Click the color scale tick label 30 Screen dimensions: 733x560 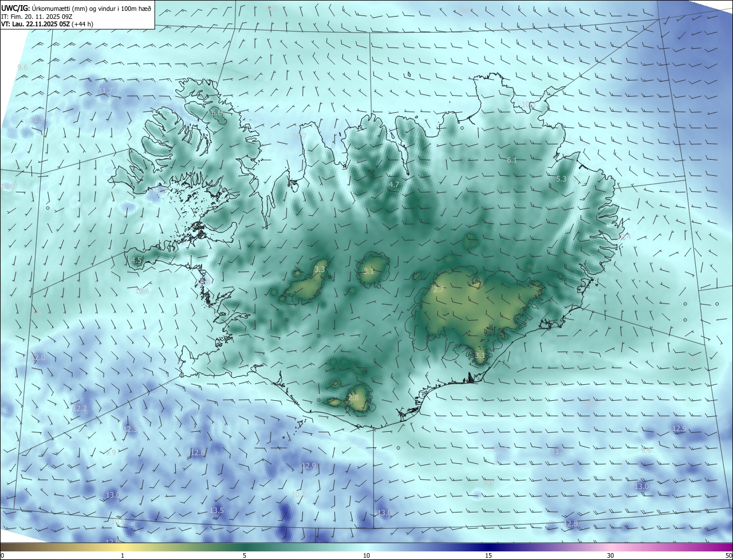pyautogui.click(x=610, y=555)
